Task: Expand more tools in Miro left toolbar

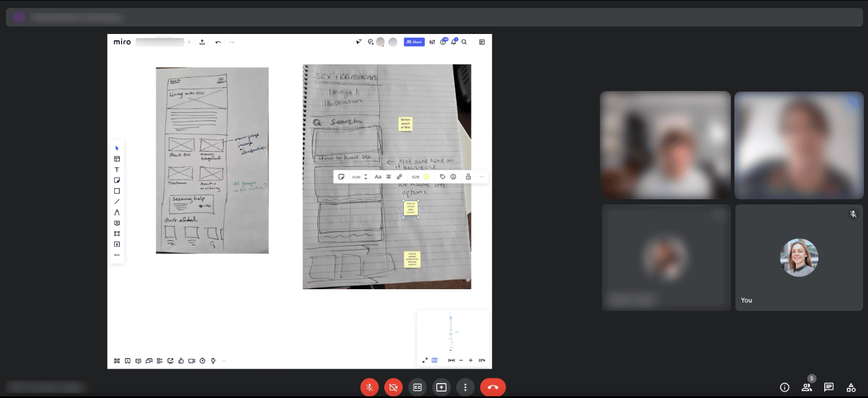Action: (x=117, y=255)
